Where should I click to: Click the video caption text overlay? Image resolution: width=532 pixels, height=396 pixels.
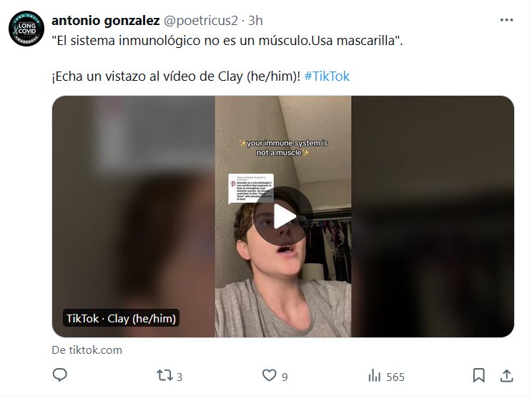[x=283, y=148]
